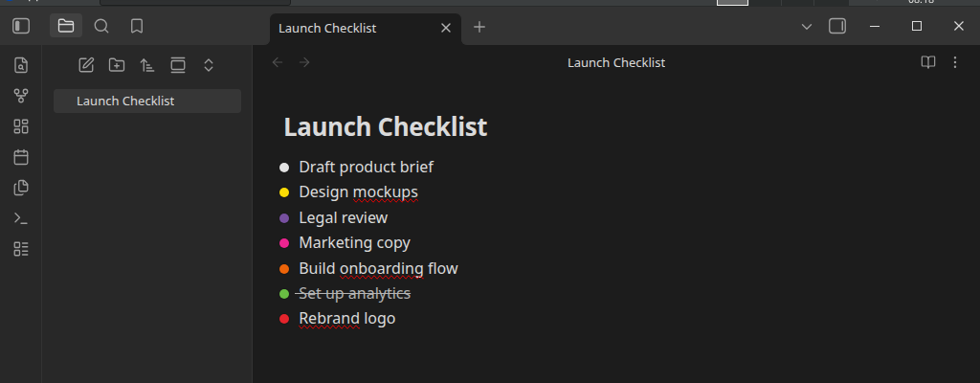Navigate forward with right arrow
This screenshot has width=980, height=383.
coord(304,62)
